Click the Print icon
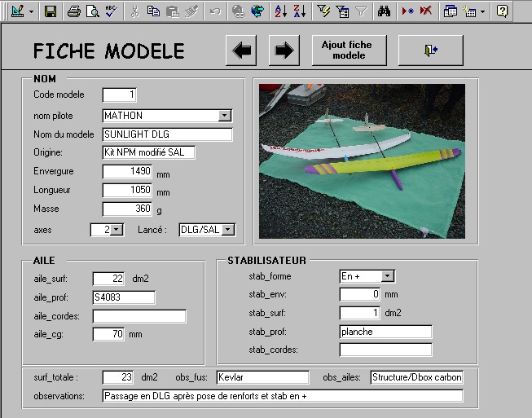Screen dimensions: 532x418 point(73,11)
